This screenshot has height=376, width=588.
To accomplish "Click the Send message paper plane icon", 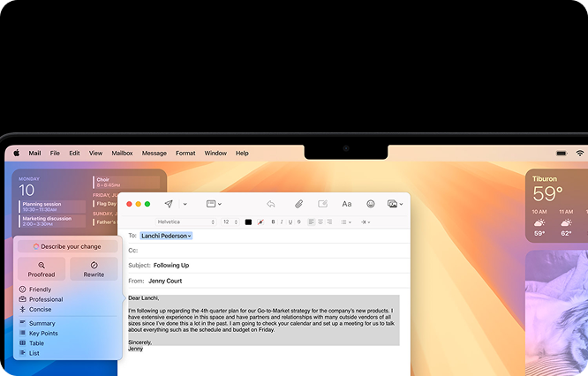I will [169, 204].
